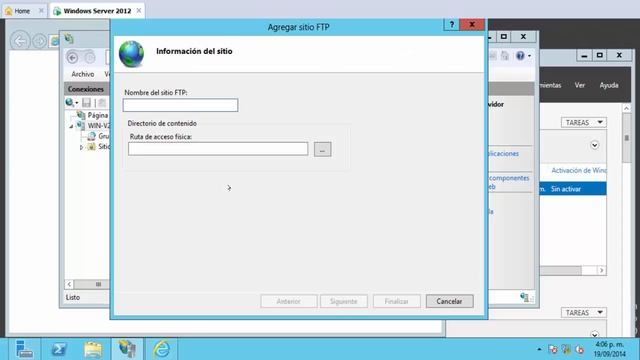
Task: Collapse the WIN-V server tree node
Action: (71, 126)
